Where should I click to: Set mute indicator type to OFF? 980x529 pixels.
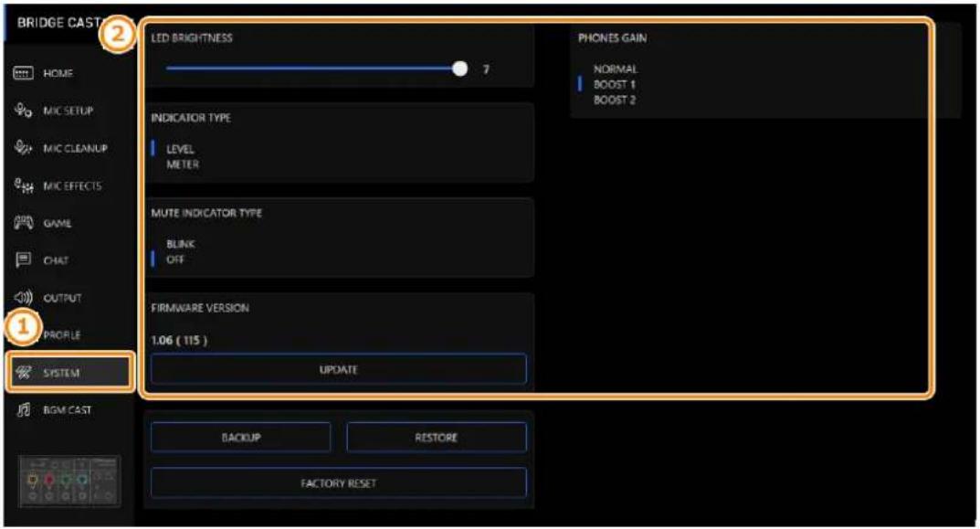coord(175,259)
